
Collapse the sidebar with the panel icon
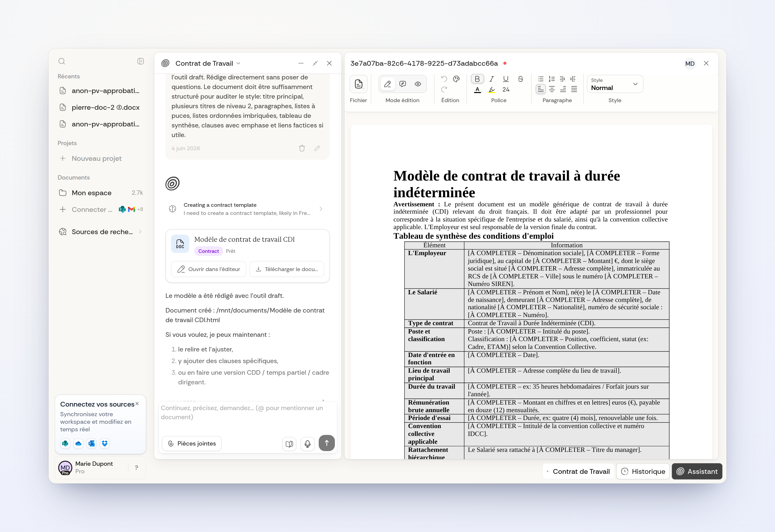pos(140,61)
